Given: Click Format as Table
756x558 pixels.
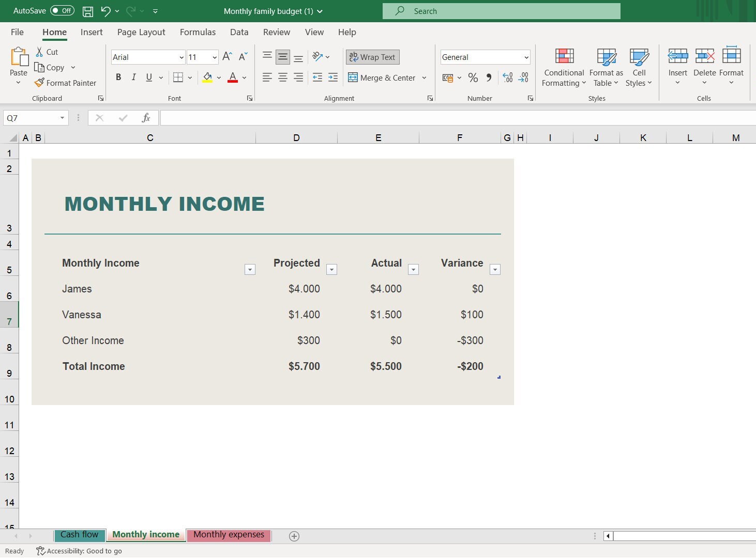Looking at the screenshot, I should click(x=606, y=67).
